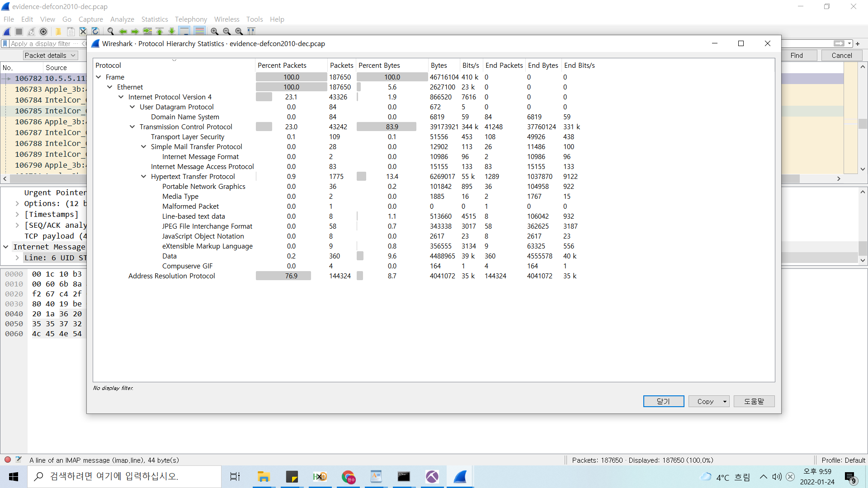Go to previous packet green left arrow
Viewport: 868px width, 488px height.
click(123, 31)
